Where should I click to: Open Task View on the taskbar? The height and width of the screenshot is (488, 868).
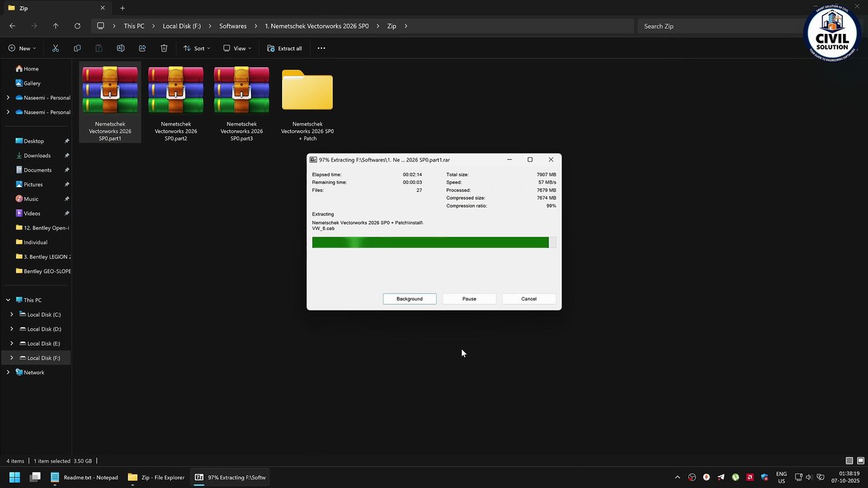tap(35, 477)
